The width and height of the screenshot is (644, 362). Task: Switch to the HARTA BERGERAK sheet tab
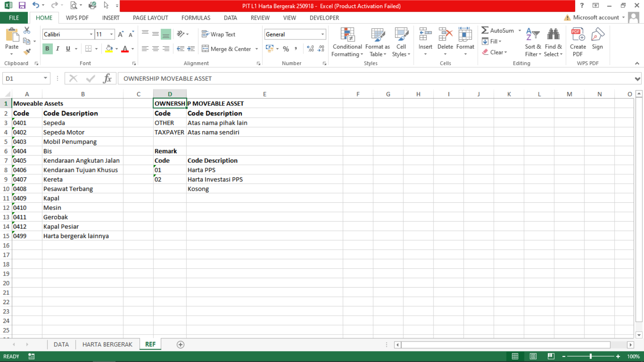click(x=107, y=345)
